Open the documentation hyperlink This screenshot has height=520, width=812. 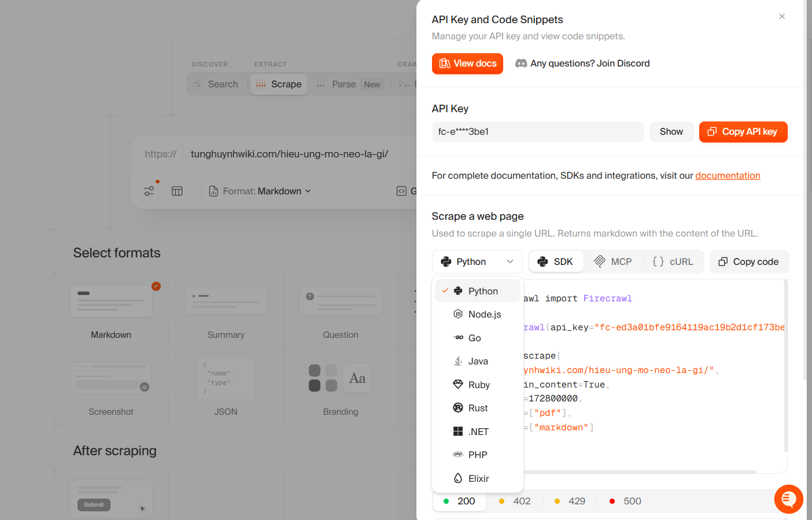[x=728, y=176]
